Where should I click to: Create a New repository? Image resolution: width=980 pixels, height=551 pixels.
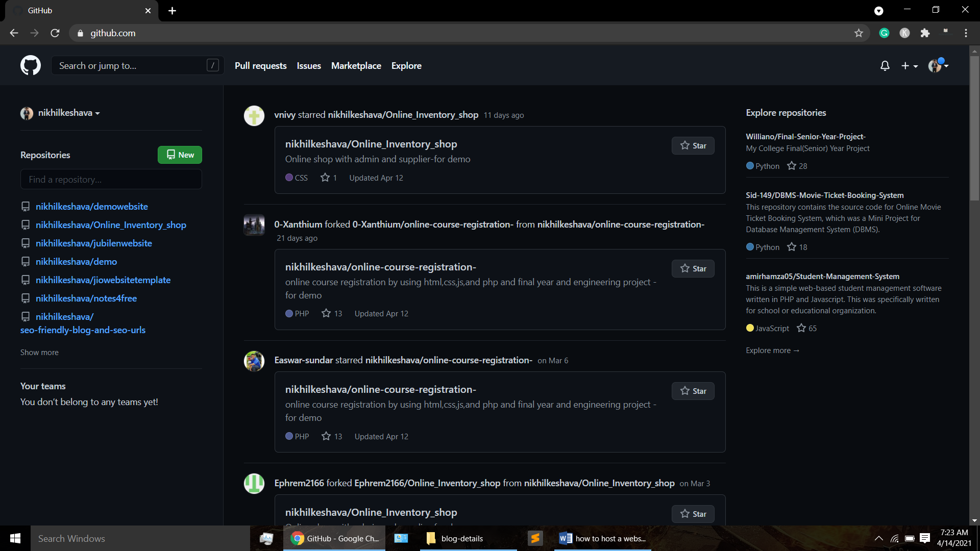coord(180,155)
